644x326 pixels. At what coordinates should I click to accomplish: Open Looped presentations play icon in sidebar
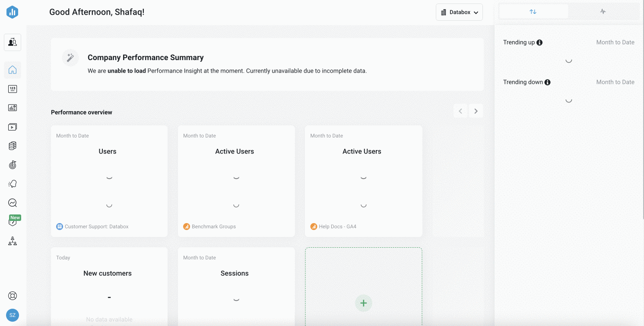(13, 127)
